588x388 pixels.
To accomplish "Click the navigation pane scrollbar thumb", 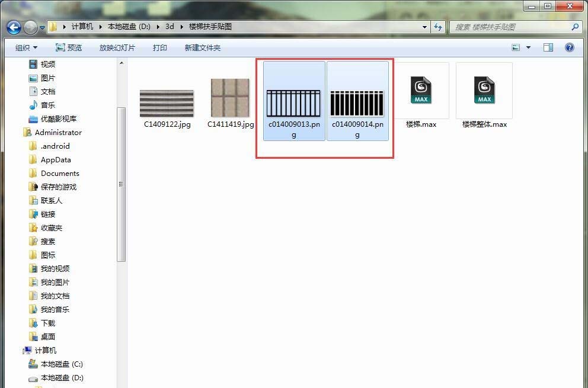I will [x=121, y=184].
